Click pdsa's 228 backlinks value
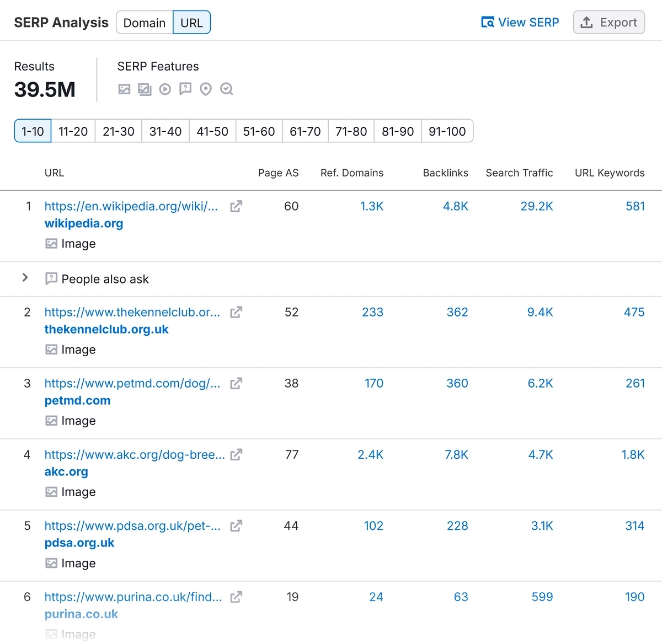 pyautogui.click(x=457, y=525)
